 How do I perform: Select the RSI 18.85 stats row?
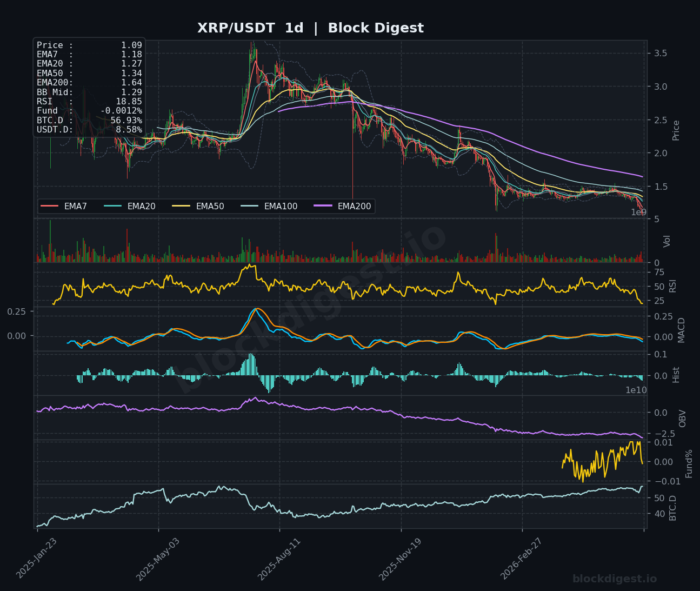click(89, 102)
